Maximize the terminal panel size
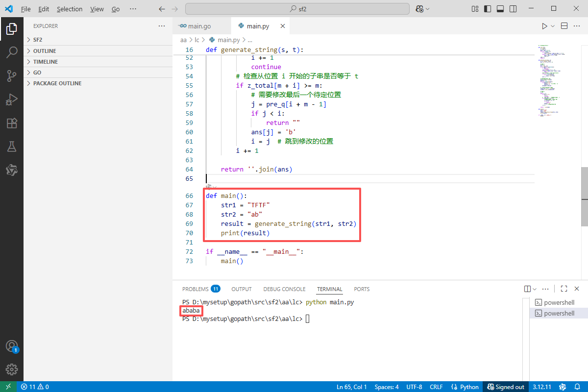Screen dimensions: 588x392 click(x=564, y=289)
